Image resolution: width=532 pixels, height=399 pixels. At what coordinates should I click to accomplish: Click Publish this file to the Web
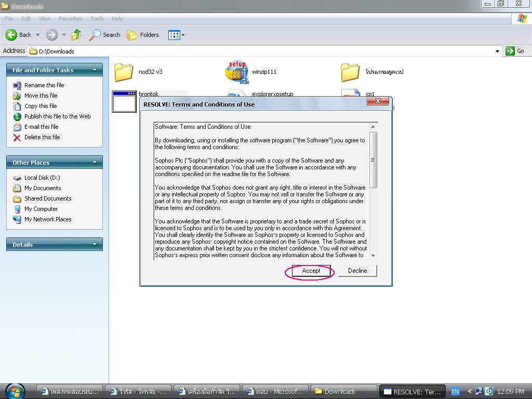tap(57, 116)
